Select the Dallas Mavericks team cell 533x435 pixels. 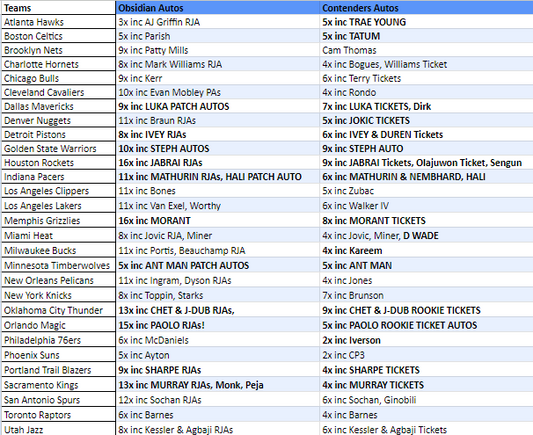(x=58, y=106)
